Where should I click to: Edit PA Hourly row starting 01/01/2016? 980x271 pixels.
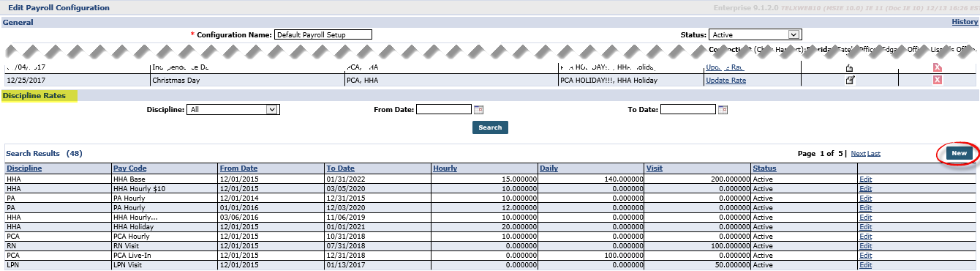point(866,207)
